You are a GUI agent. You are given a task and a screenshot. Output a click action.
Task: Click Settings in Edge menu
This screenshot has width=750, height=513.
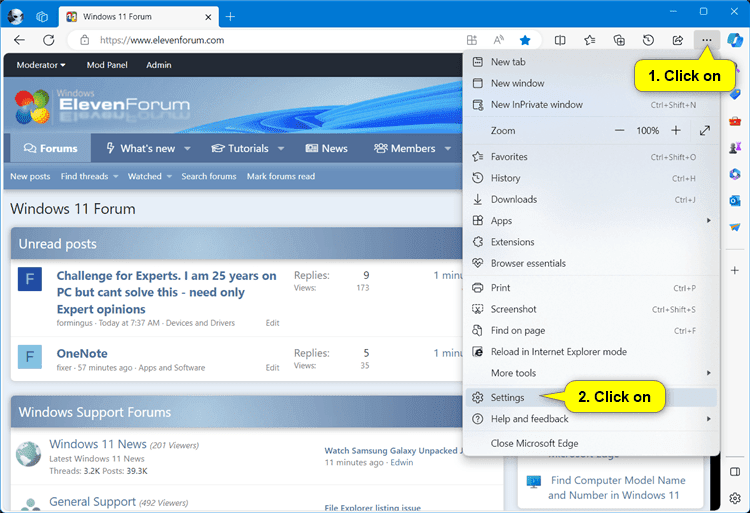(591, 397)
